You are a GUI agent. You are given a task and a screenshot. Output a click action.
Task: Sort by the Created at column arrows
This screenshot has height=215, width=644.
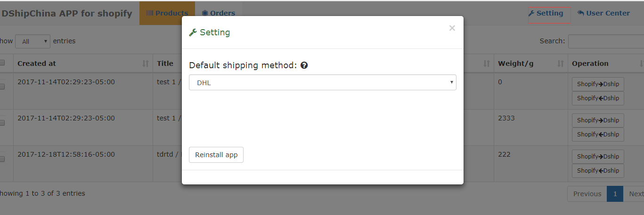[146, 64]
